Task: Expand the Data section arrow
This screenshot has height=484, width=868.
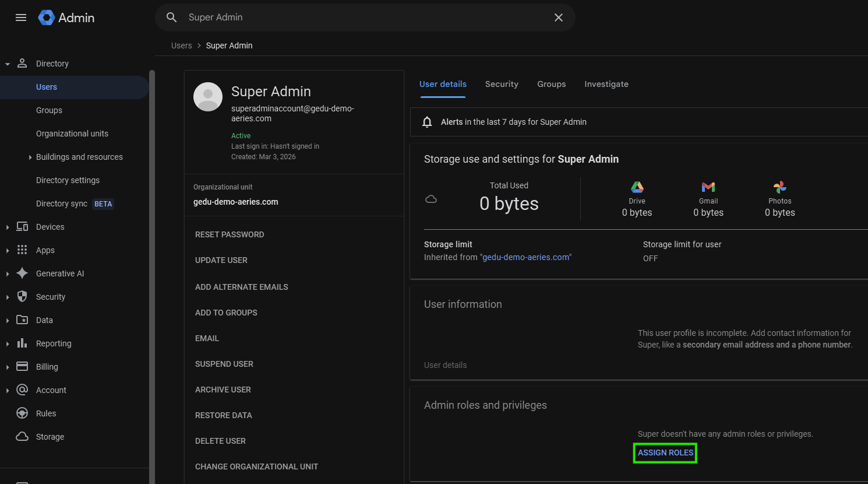Action: pos(7,320)
